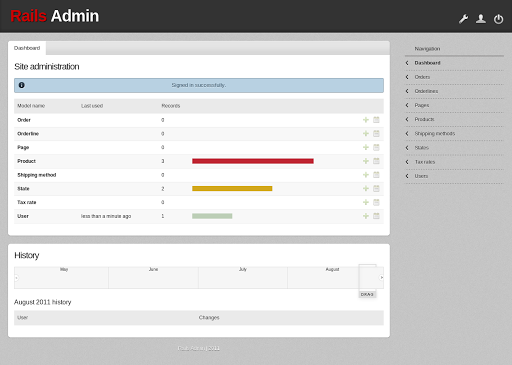Add a new Orderline with plus icon
Screen dimensions: 512x365
366,133
